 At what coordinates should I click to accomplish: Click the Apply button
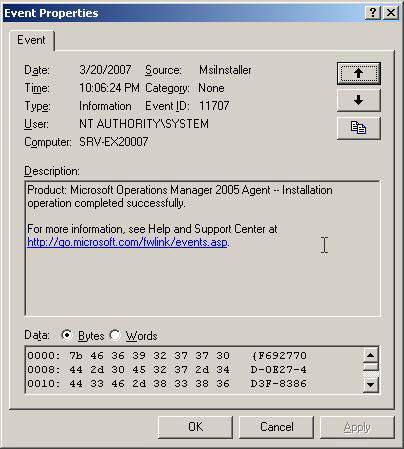pyautogui.click(x=357, y=427)
